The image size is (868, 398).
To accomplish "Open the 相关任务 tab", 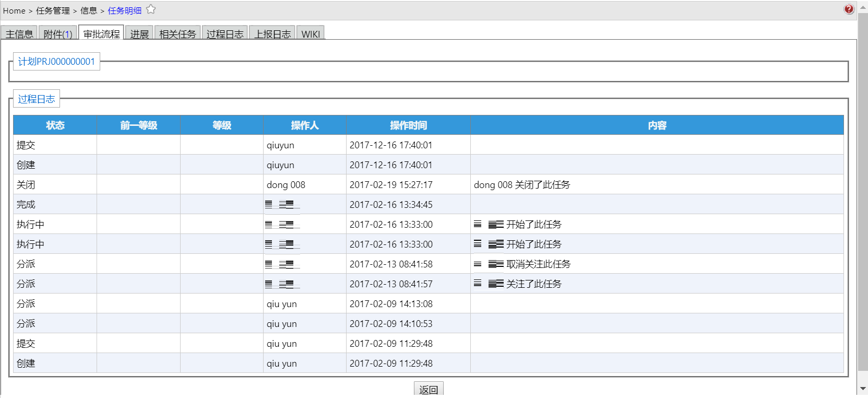I will pos(177,34).
